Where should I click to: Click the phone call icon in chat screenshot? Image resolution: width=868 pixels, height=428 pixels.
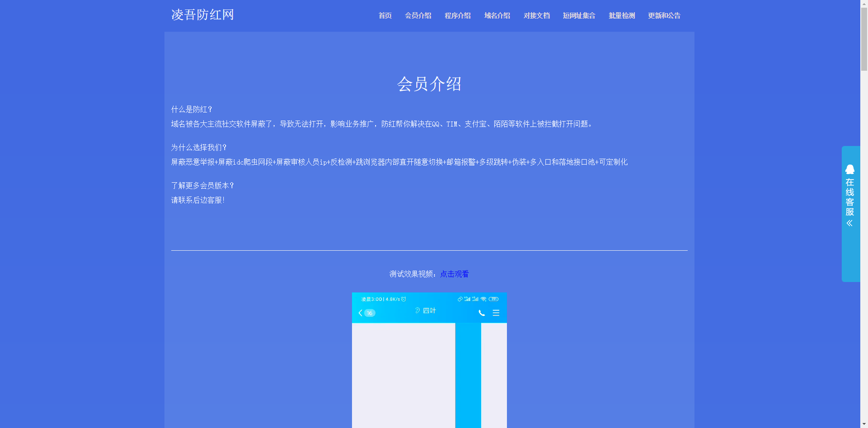tap(482, 313)
